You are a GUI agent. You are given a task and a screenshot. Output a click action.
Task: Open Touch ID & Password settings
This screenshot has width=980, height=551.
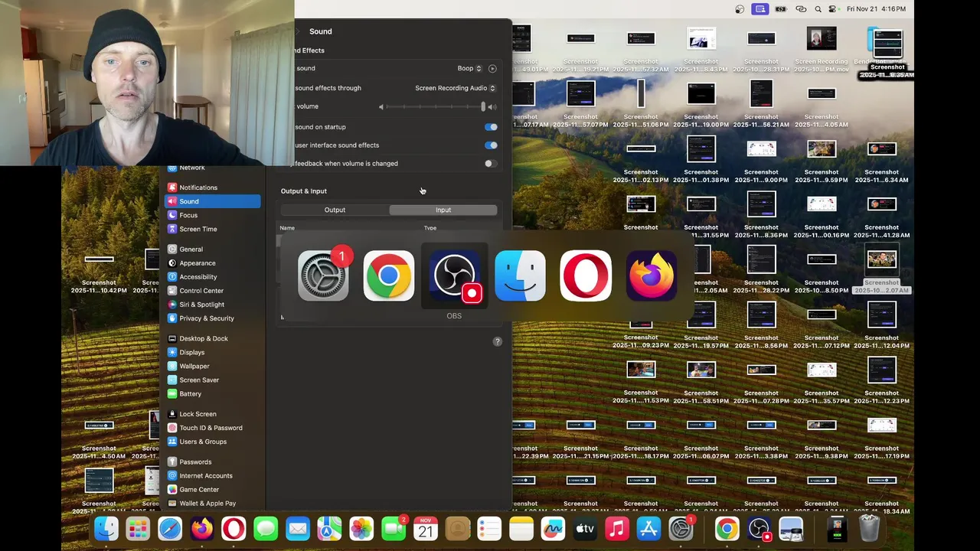212,428
